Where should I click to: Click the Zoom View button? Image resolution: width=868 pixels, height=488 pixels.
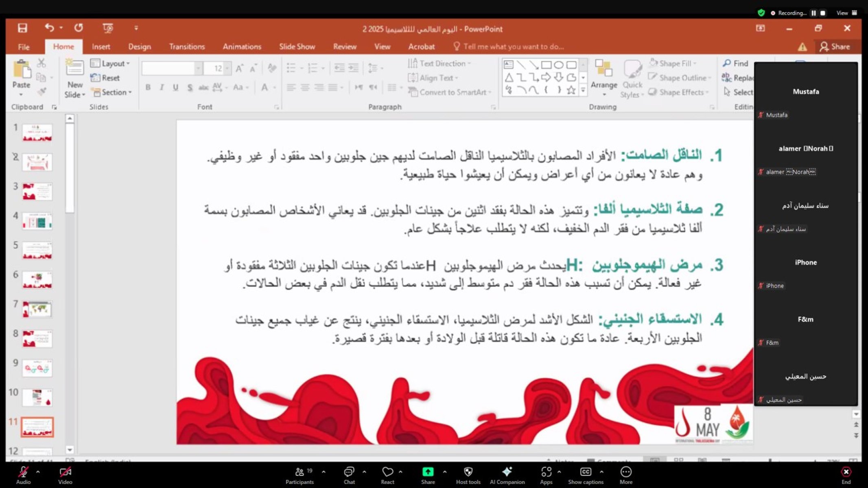tap(846, 13)
